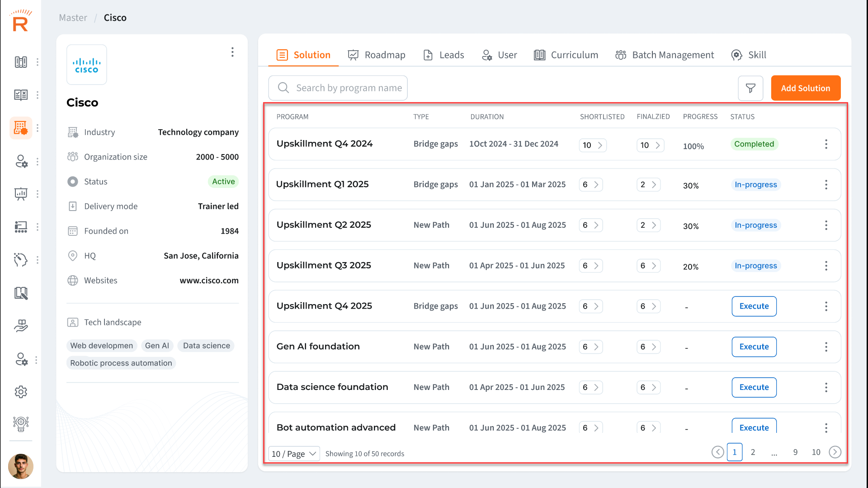
Task: Click the hand-holding sidebar icon
Action: [x=21, y=326]
